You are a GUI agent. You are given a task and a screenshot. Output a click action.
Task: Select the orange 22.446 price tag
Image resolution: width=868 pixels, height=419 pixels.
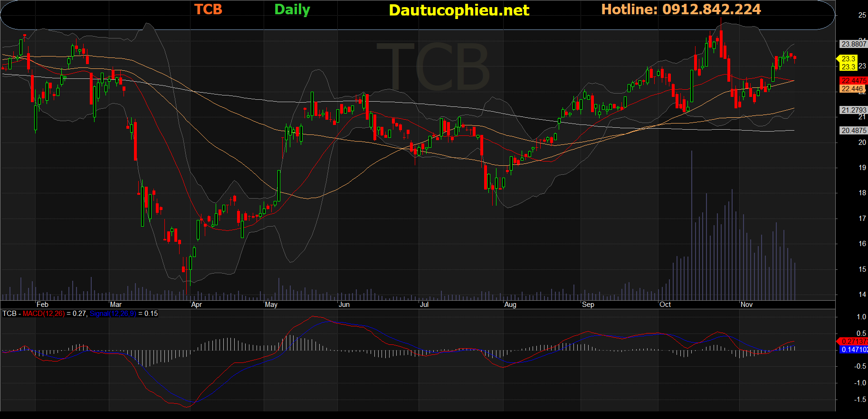[x=852, y=89]
